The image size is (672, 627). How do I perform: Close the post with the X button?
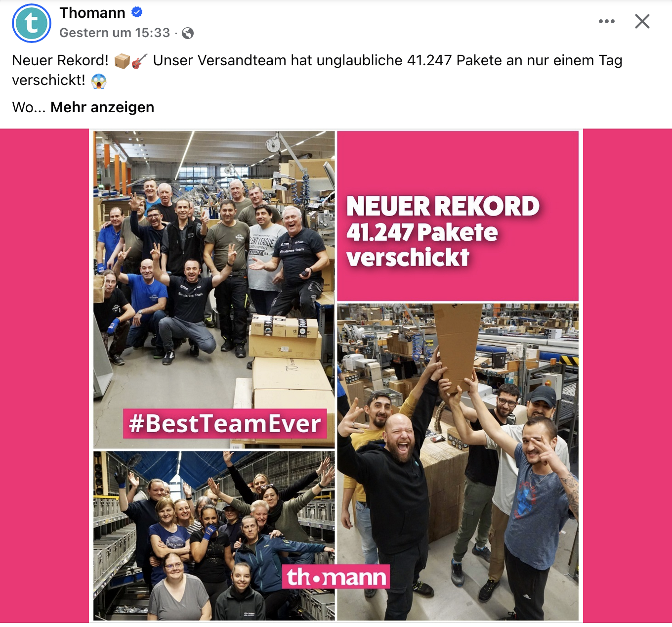[x=642, y=21]
